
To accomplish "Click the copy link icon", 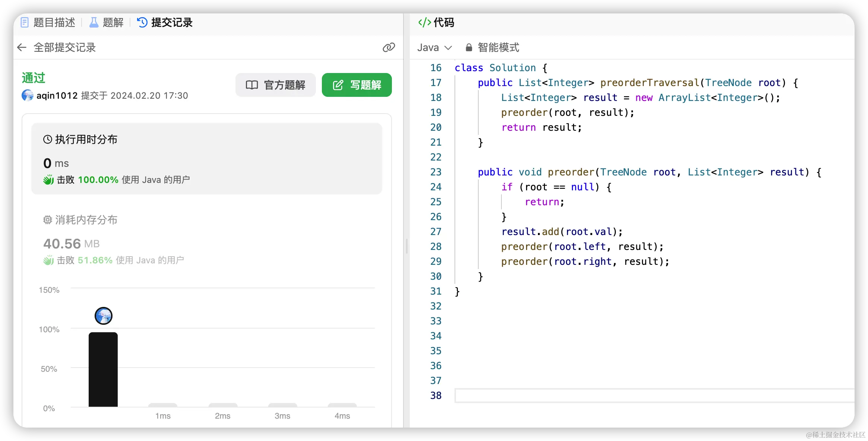I will coord(389,47).
